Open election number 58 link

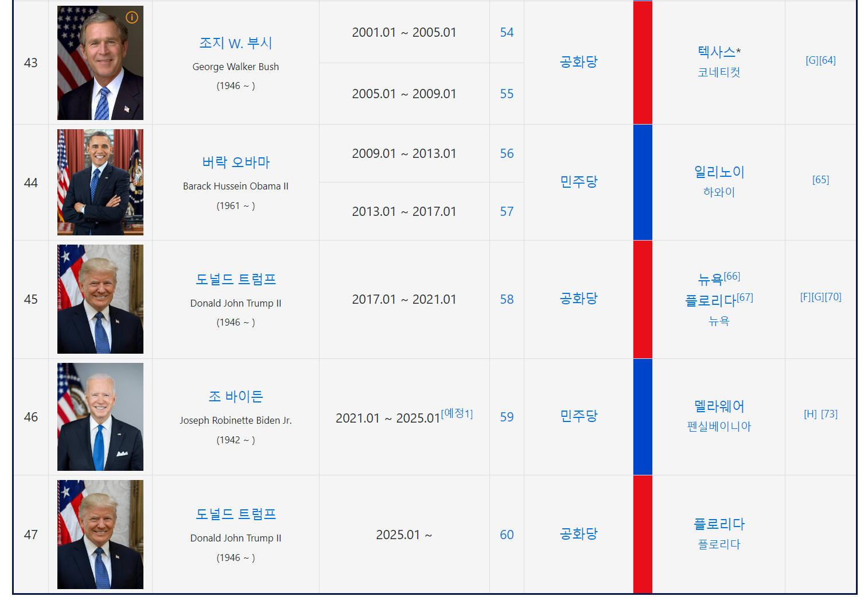(x=507, y=300)
